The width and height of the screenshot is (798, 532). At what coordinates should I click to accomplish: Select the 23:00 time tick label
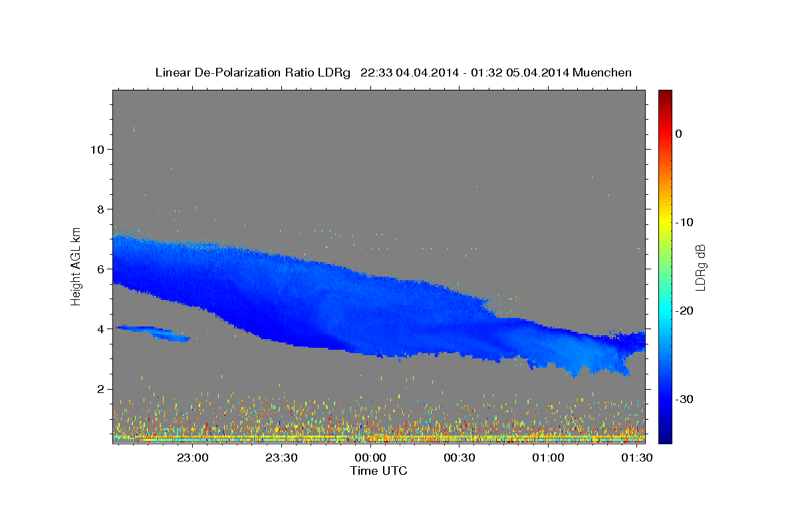(193, 458)
